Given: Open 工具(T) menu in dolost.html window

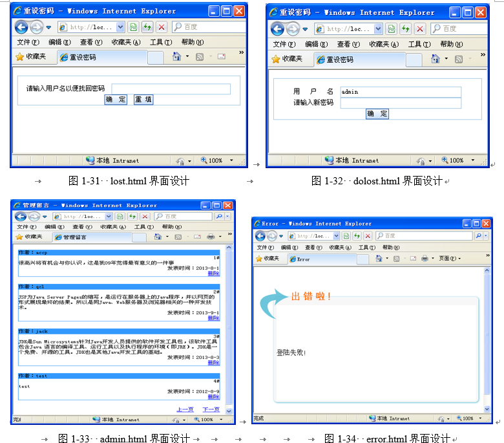Looking at the screenshot, I should pyautogui.click(x=419, y=44).
